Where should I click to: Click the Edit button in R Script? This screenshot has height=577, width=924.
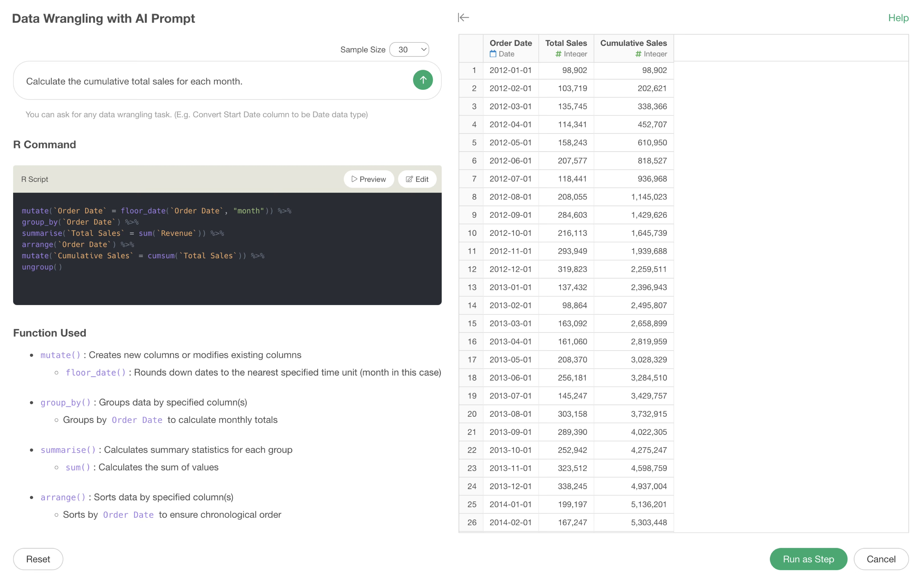tap(417, 179)
